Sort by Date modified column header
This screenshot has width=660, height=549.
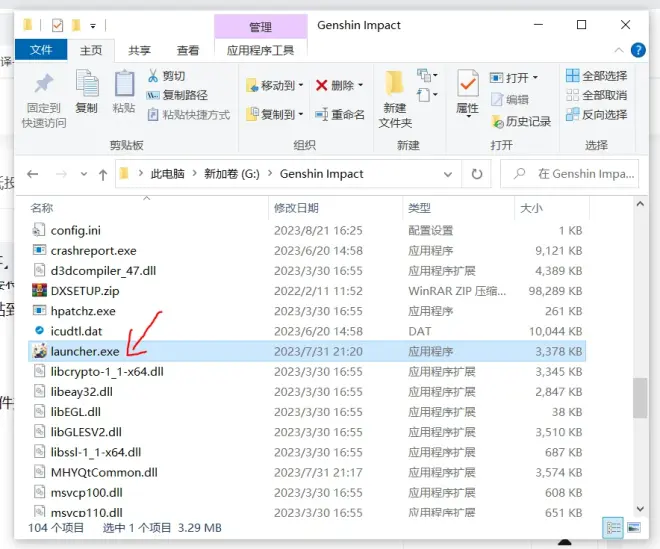pyautogui.click(x=335, y=208)
